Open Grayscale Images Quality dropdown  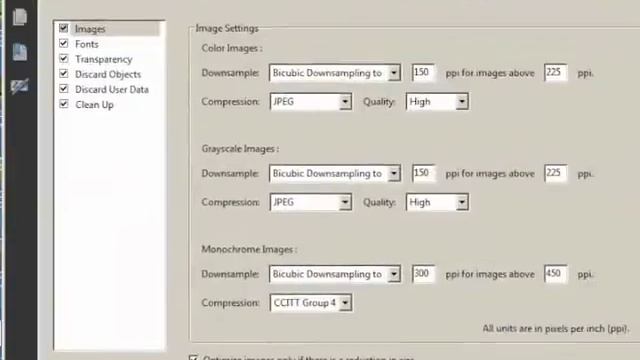point(437,202)
